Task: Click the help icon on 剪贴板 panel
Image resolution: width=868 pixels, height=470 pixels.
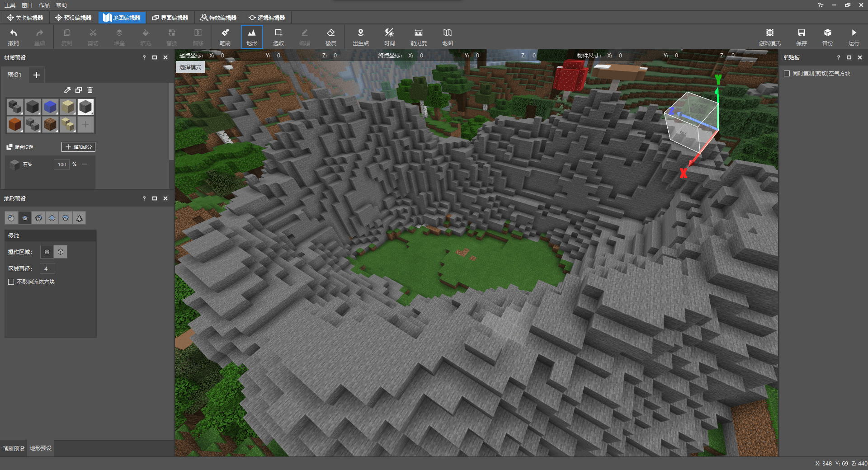Action: click(838, 57)
